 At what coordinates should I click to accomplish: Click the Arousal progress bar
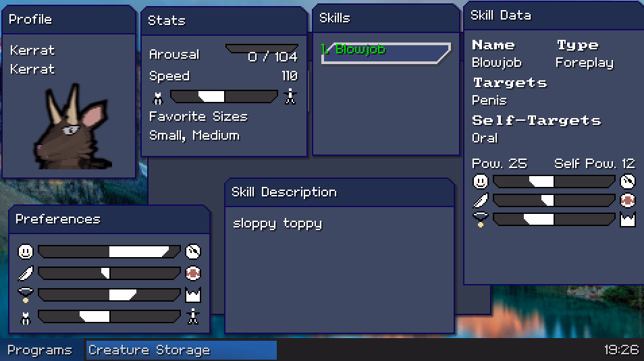[262, 49]
